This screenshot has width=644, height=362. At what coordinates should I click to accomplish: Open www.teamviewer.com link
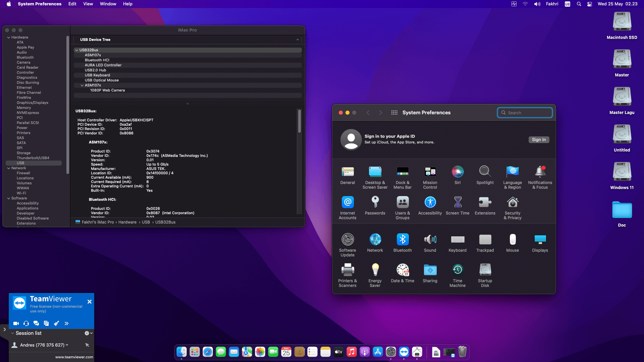[74, 357]
